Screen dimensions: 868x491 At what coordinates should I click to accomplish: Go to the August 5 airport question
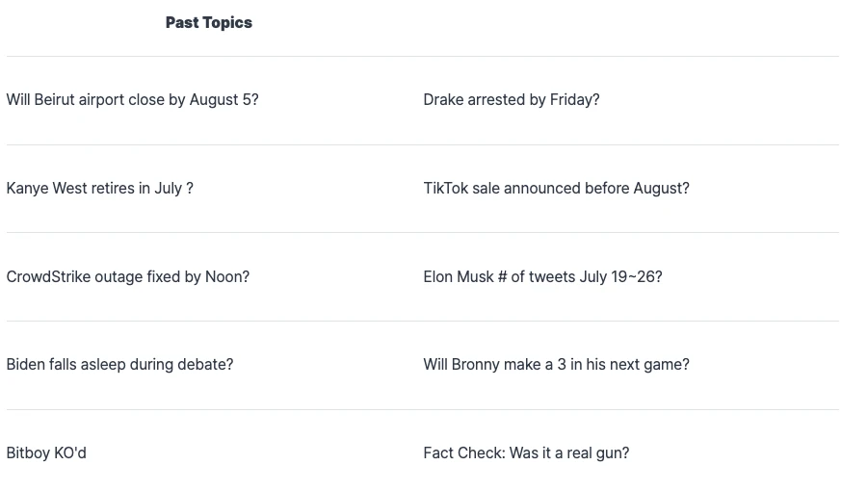pos(132,100)
